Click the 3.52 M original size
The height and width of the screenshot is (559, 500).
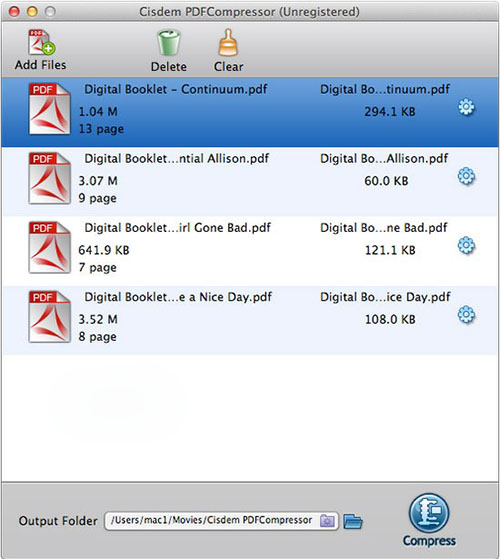pyautogui.click(x=98, y=319)
